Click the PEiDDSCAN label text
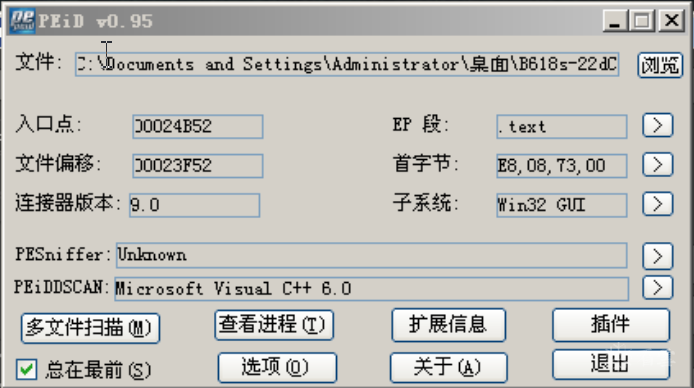The image size is (694, 388). tap(61, 288)
